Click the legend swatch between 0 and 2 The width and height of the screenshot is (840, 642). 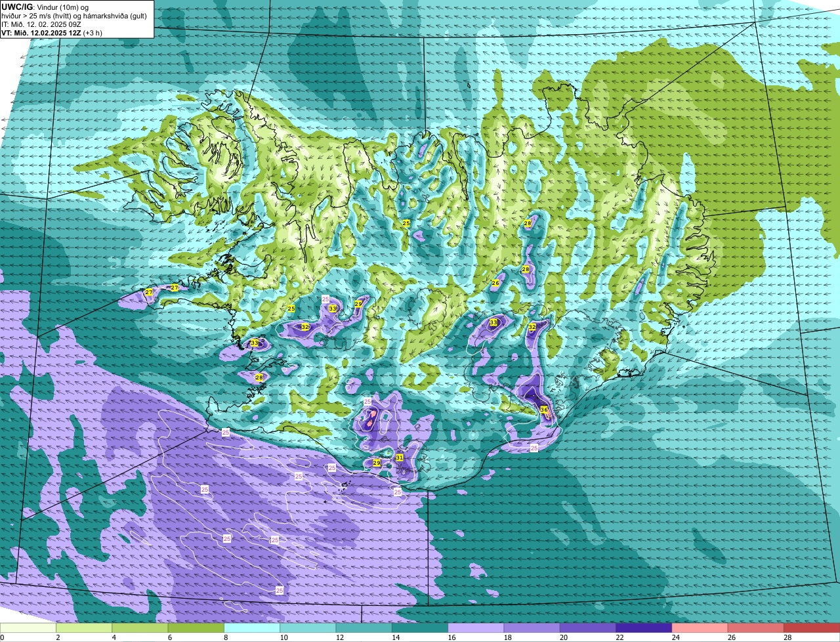pyautogui.click(x=28, y=628)
